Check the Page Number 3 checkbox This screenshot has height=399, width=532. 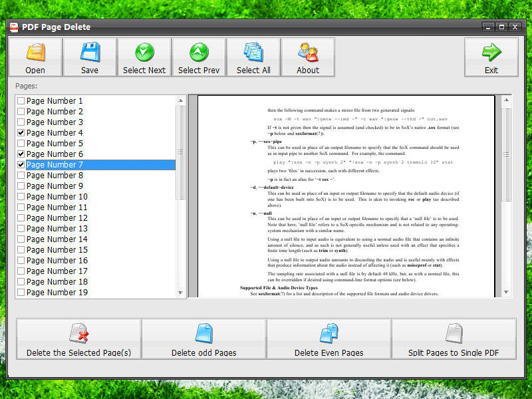[21, 122]
